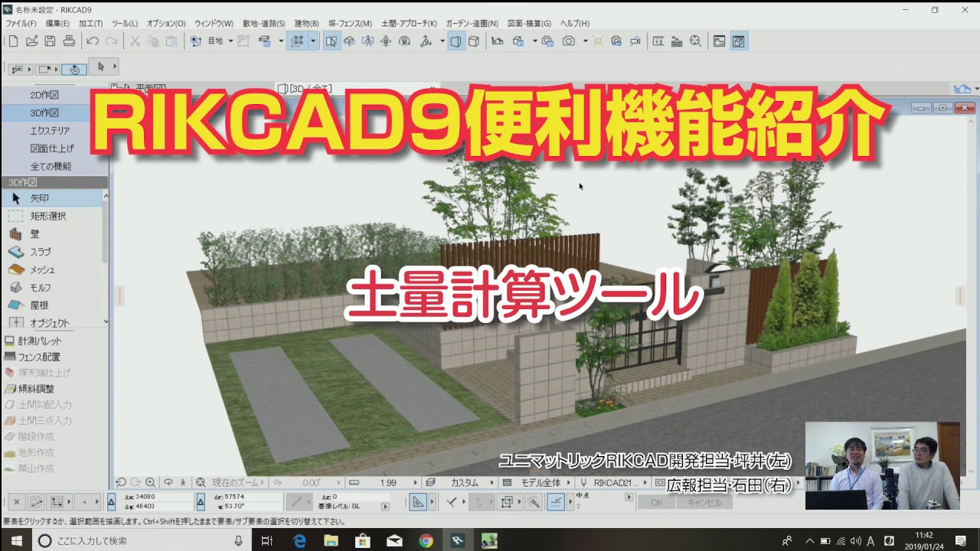Select the 壁 wall tool
The height and width of the screenshot is (551, 980).
click(x=53, y=234)
